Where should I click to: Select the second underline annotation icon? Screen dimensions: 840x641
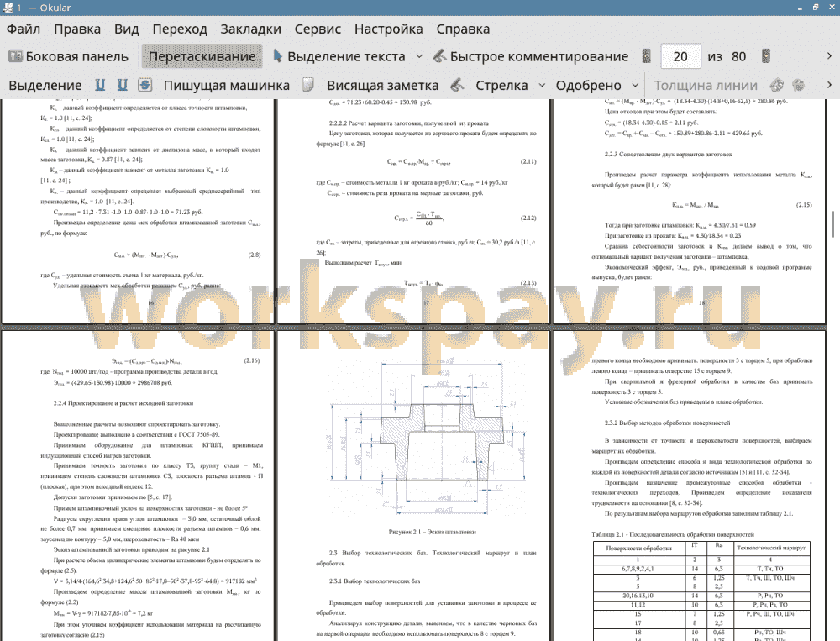pos(122,85)
